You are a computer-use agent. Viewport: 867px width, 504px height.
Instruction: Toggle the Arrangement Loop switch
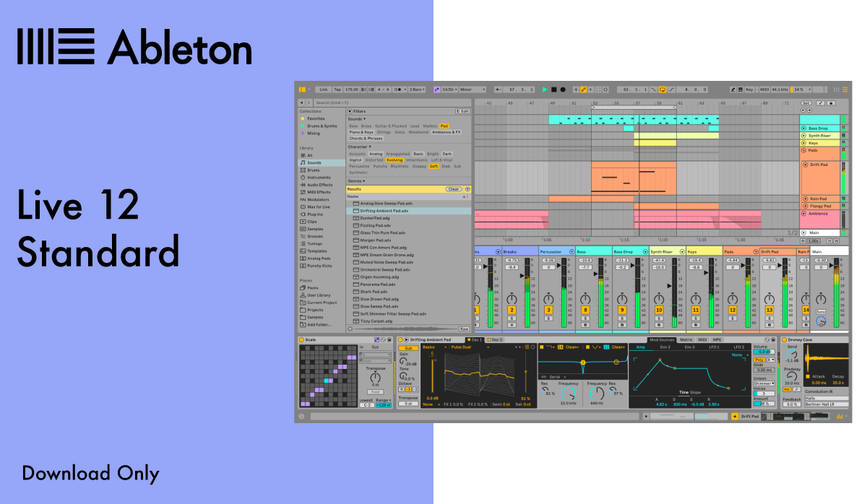[x=662, y=90]
